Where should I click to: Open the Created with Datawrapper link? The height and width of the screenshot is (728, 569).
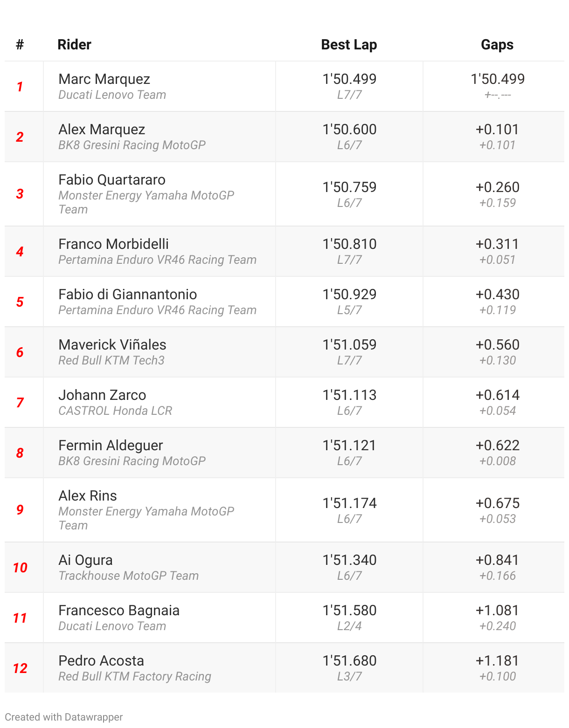[x=64, y=717]
